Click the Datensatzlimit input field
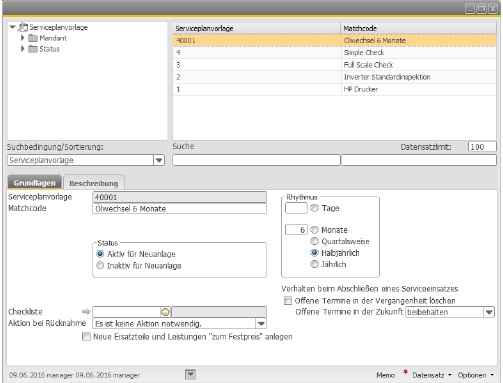 coord(482,147)
